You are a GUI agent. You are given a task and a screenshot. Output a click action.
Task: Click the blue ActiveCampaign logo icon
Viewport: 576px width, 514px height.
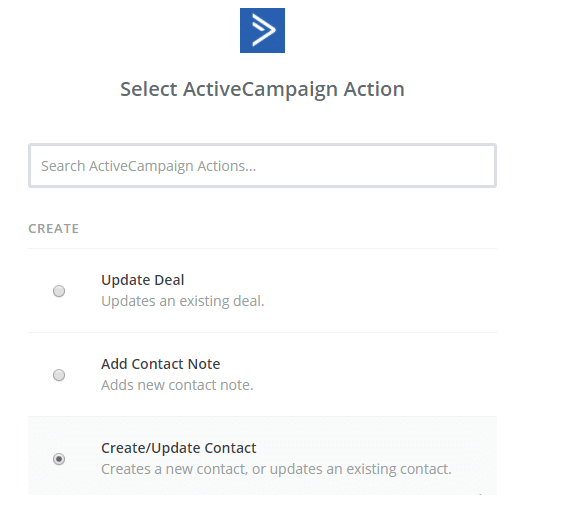pos(262,30)
